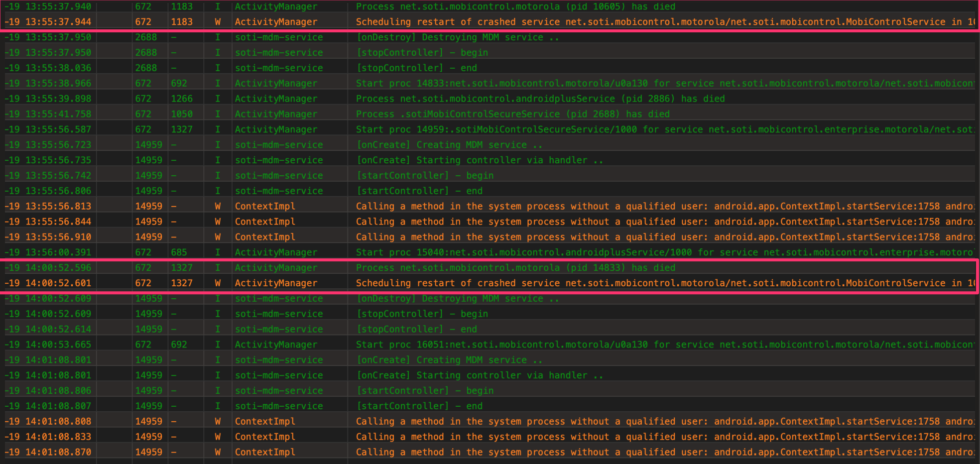Click the stopController end row at 14:00:52.614
This screenshot has height=464, width=980.
click(416, 329)
